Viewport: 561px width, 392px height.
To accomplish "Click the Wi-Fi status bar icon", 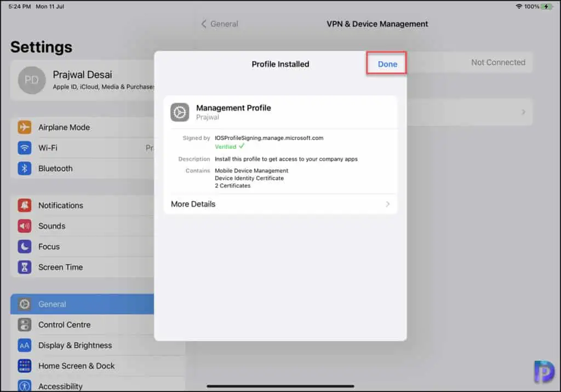I will tap(518, 7).
